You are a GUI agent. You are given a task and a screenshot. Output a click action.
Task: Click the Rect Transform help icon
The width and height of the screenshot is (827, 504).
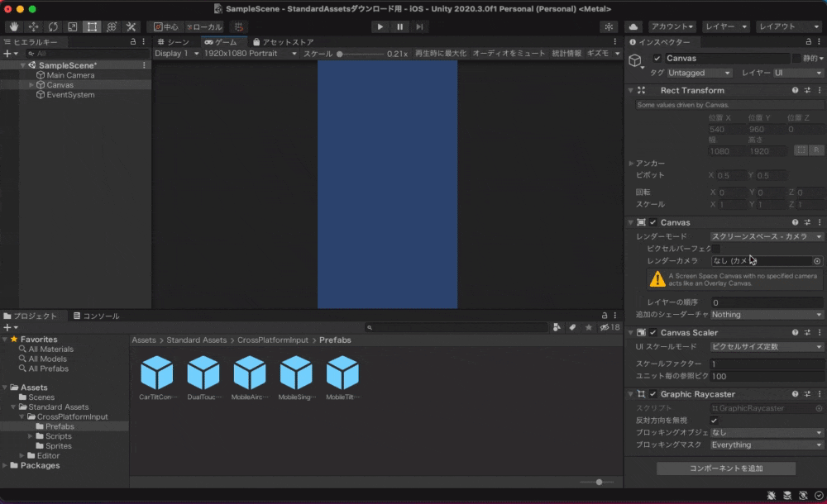pos(795,90)
